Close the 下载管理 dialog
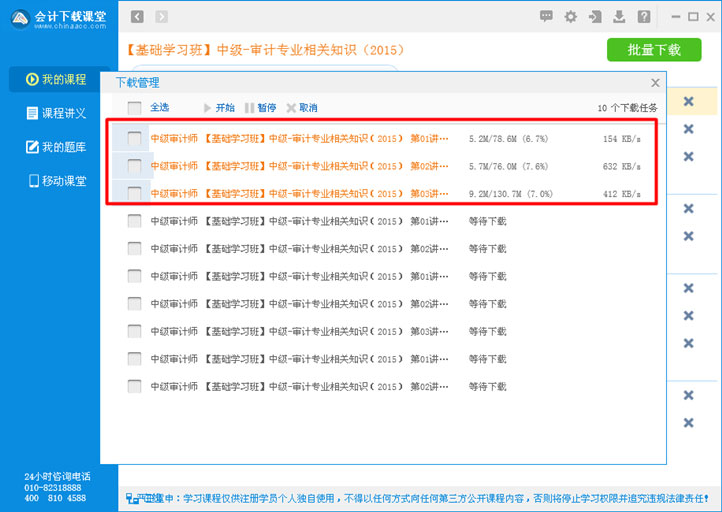This screenshot has width=722, height=512. point(655,83)
